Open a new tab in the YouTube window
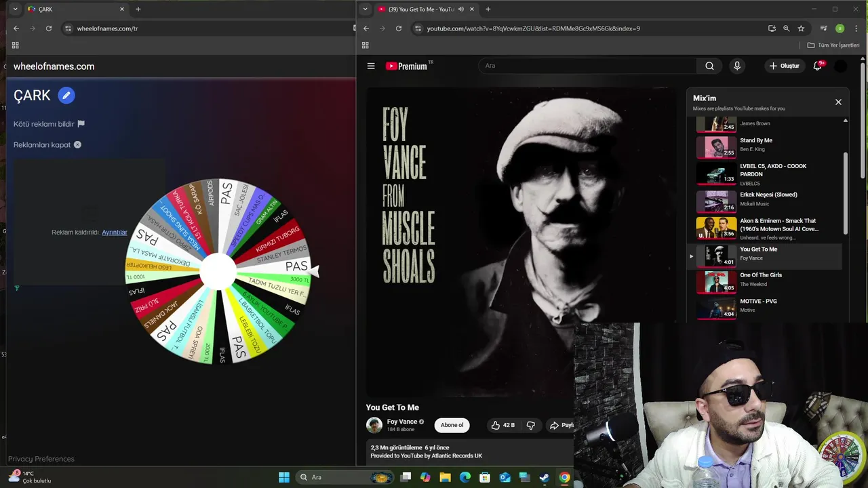868x488 pixels. (488, 9)
